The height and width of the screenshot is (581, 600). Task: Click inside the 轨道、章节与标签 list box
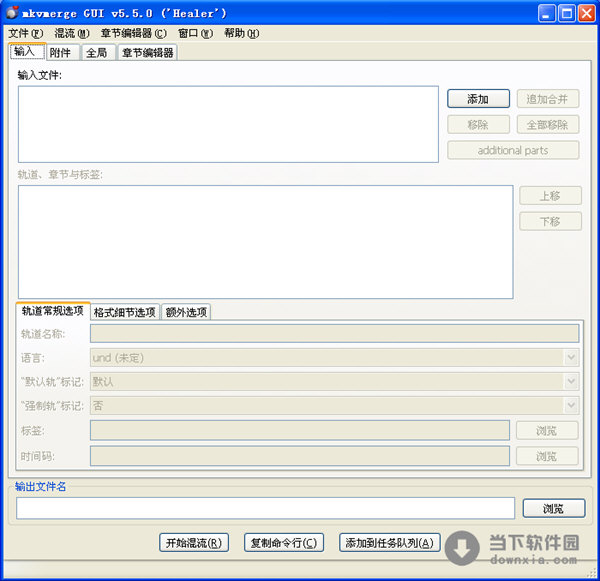[266, 242]
